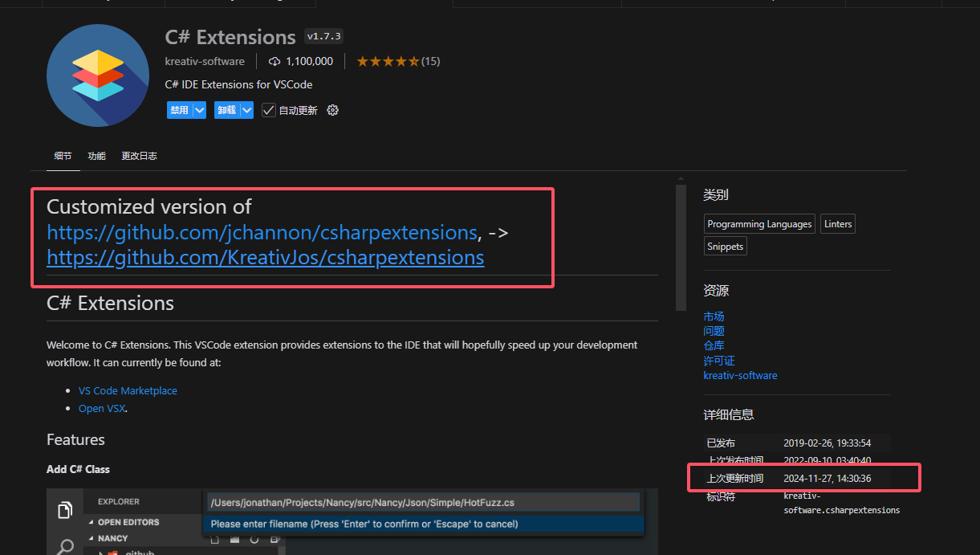Viewport: 980px width, 555px height.
Task: Open the kreativ-software publisher name in header
Action: pyautogui.click(x=205, y=61)
